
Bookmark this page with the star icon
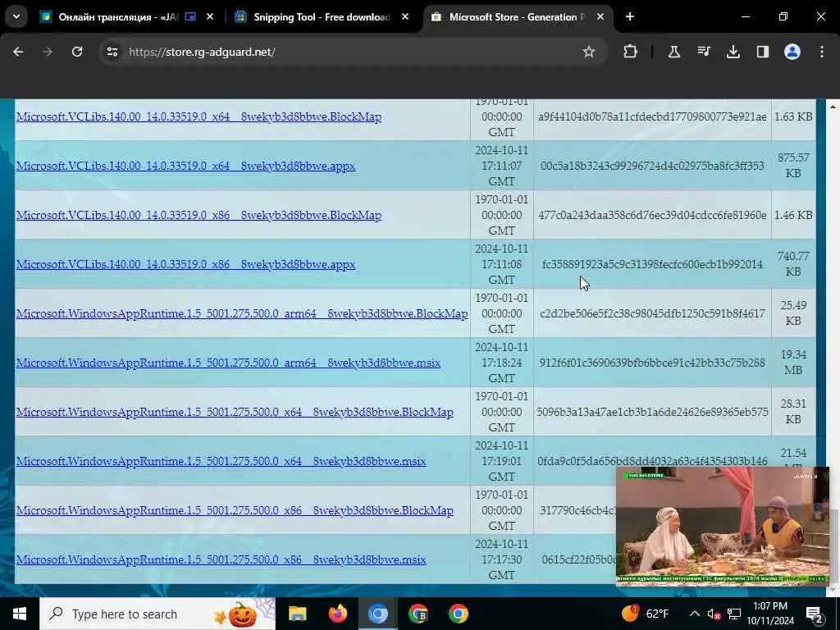(x=589, y=52)
